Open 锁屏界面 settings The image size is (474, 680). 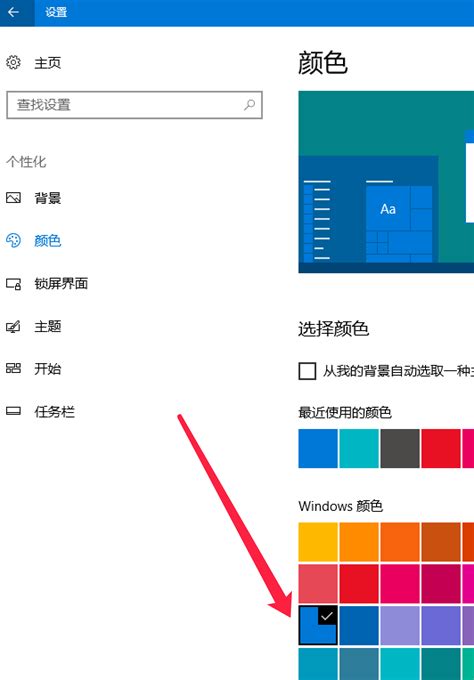(61, 284)
